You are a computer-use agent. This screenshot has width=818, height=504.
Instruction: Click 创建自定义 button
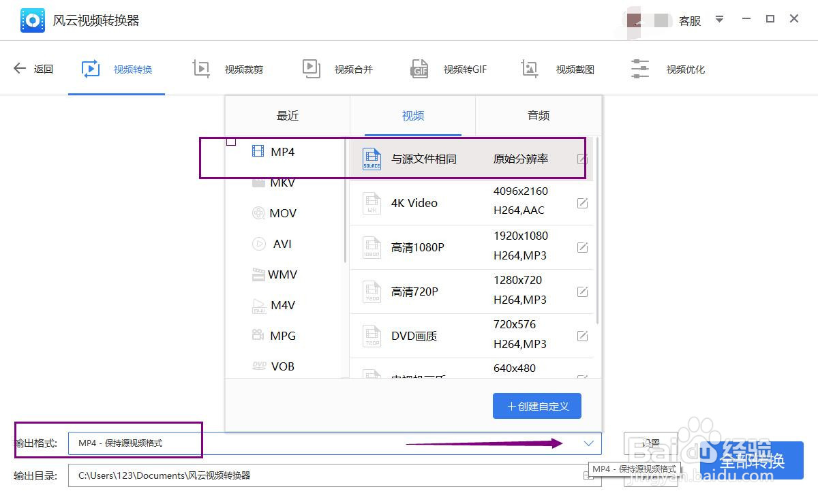tap(537, 406)
